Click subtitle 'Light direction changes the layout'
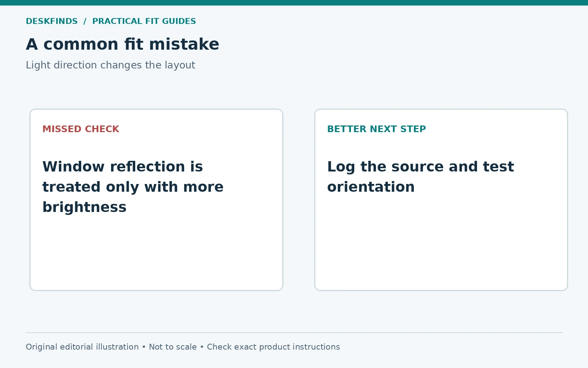The width and height of the screenshot is (588, 368). click(110, 65)
